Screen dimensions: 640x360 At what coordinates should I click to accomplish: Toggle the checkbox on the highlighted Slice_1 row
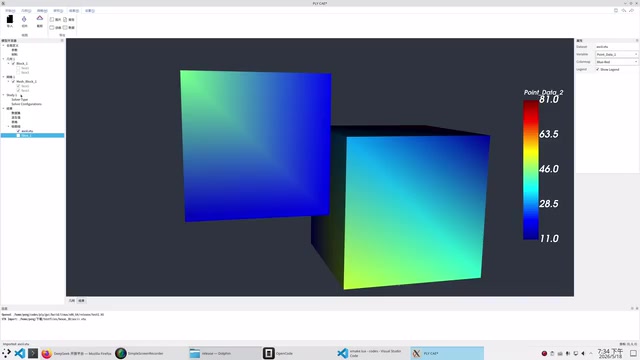(18, 136)
